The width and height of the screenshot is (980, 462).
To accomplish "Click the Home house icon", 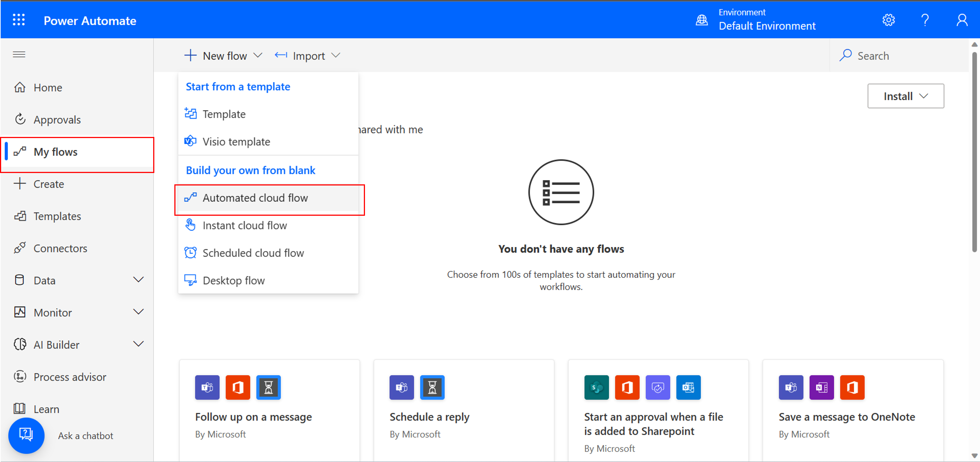I will 20,87.
